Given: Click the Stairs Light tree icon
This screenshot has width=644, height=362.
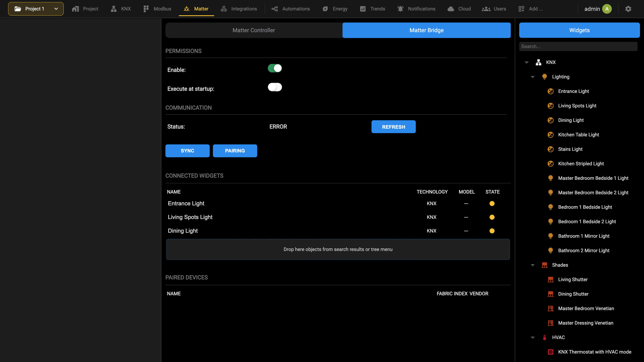Looking at the screenshot, I should coord(550,149).
